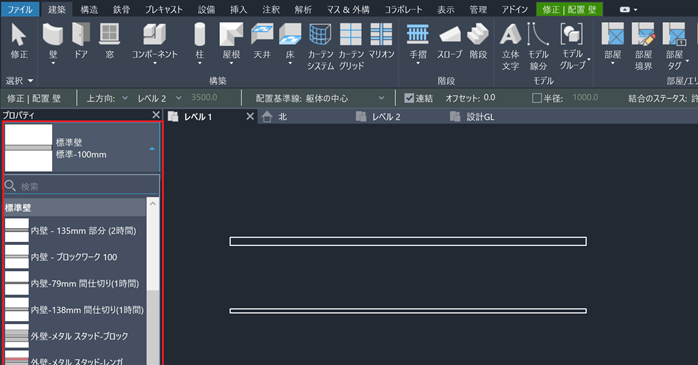
Task: Open the 配置基準線 location line dropdown
Action: pos(381,98)
